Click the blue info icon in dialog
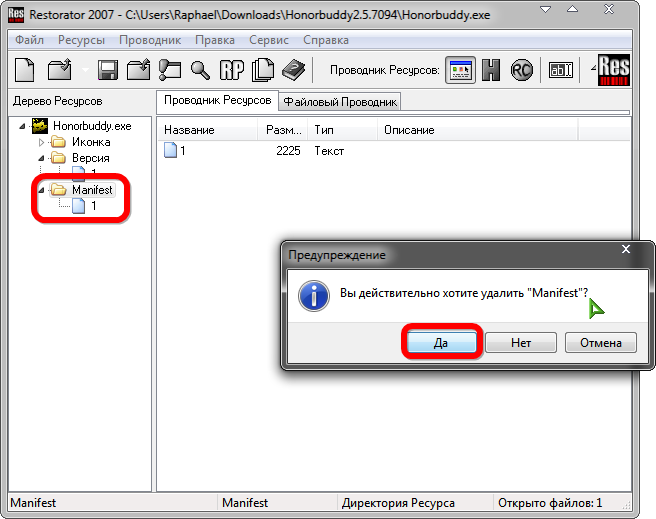The width and height of the screenshot is (656, 519). pos(314,296)
